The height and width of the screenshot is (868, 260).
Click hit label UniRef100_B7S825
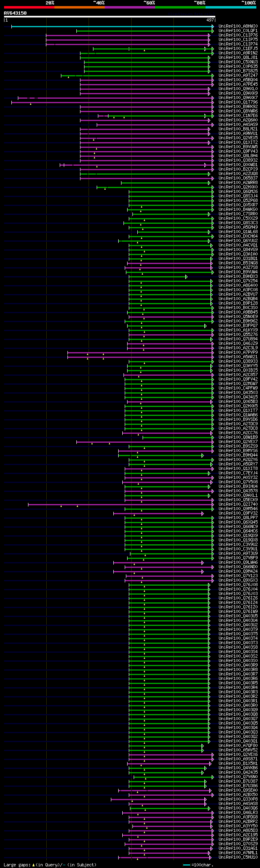[x=238, y=71]
